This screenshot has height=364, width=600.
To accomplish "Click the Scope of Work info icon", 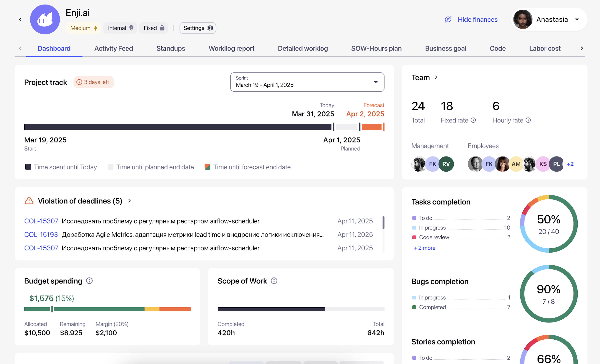I will pos(274,281).
